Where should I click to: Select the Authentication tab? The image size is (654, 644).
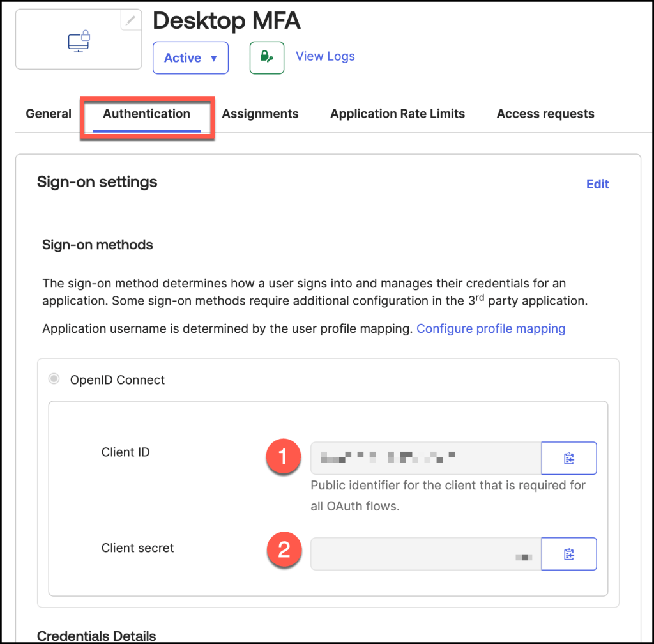coord(147,114)
